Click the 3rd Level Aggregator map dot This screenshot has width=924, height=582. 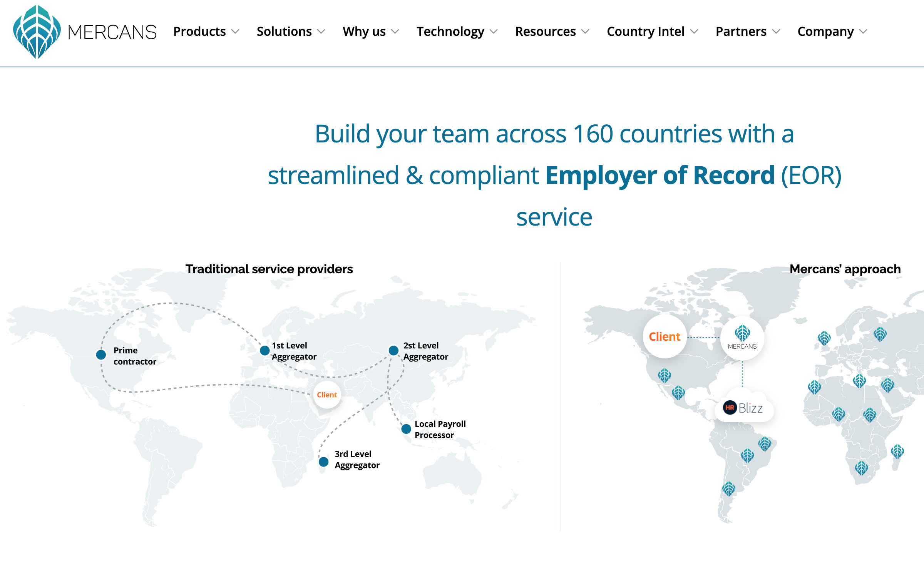324,462
